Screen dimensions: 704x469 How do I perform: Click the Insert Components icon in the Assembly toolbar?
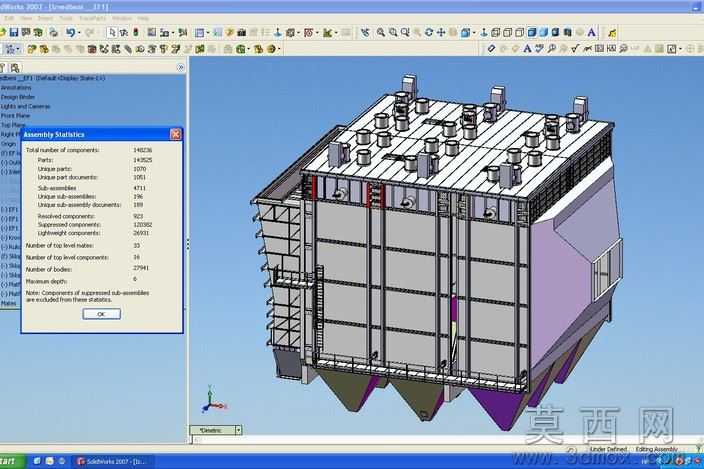pyautogui.click(x=31, y=49)
